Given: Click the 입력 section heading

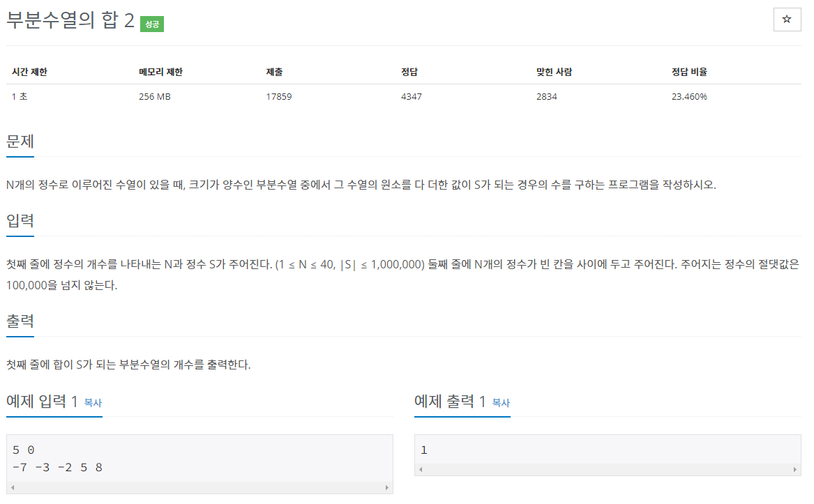Looking at the screenshot, I should (20, 220).
